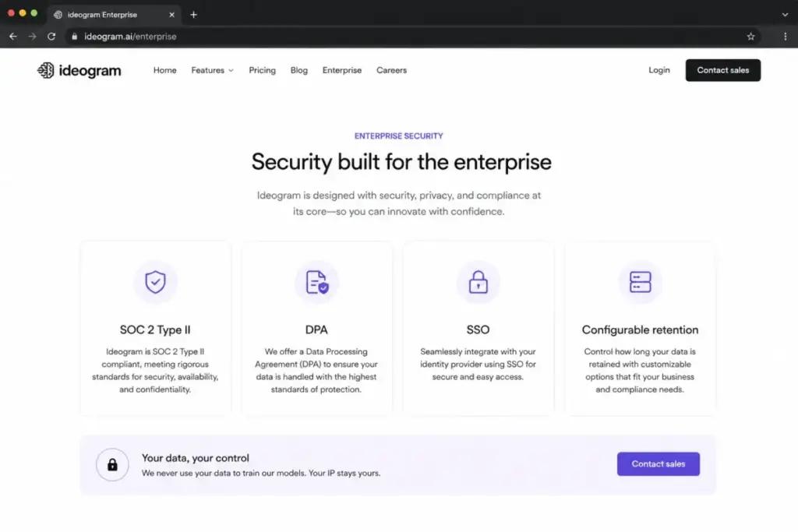Click the SOC 2 Type II shield icon
Viewport: 798px width, 532px height.
point(155,282)
